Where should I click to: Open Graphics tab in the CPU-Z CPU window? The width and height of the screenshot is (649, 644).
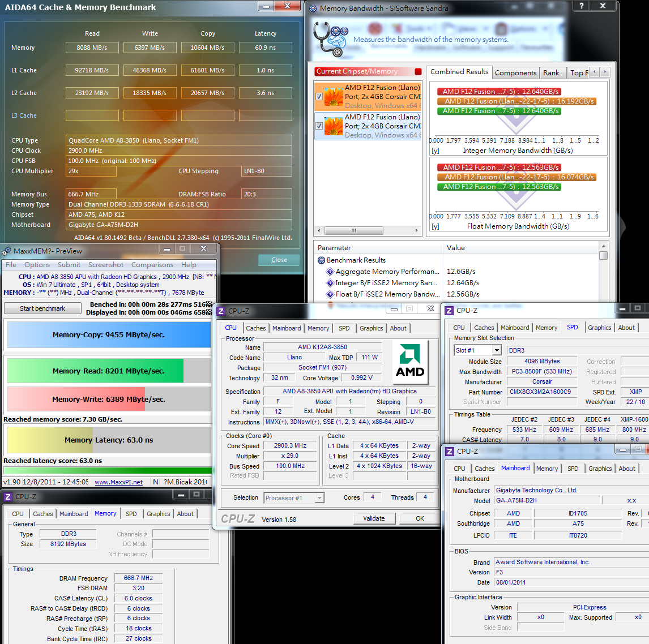pyautogui.click(x=372, y=328)
